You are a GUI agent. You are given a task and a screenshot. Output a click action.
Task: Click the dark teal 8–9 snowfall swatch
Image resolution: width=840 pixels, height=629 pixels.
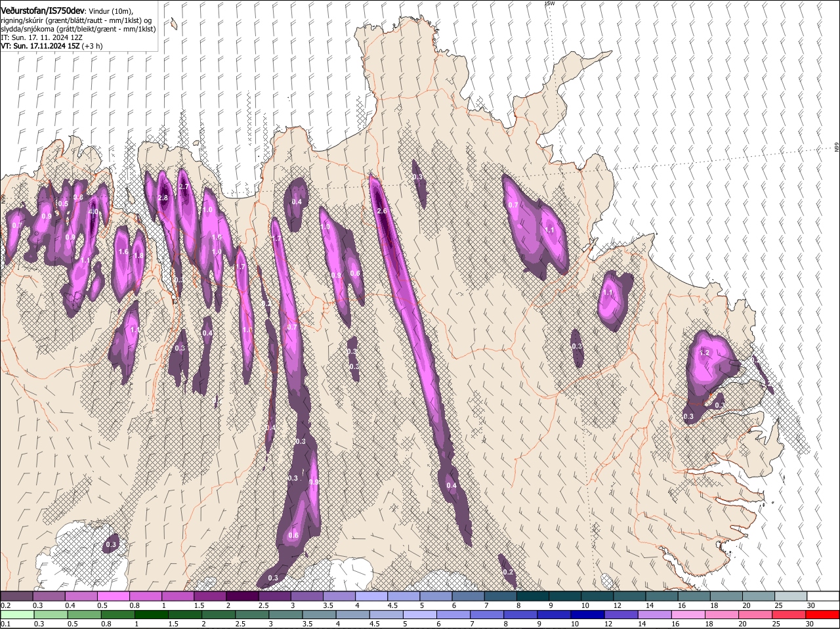point(532,596)
